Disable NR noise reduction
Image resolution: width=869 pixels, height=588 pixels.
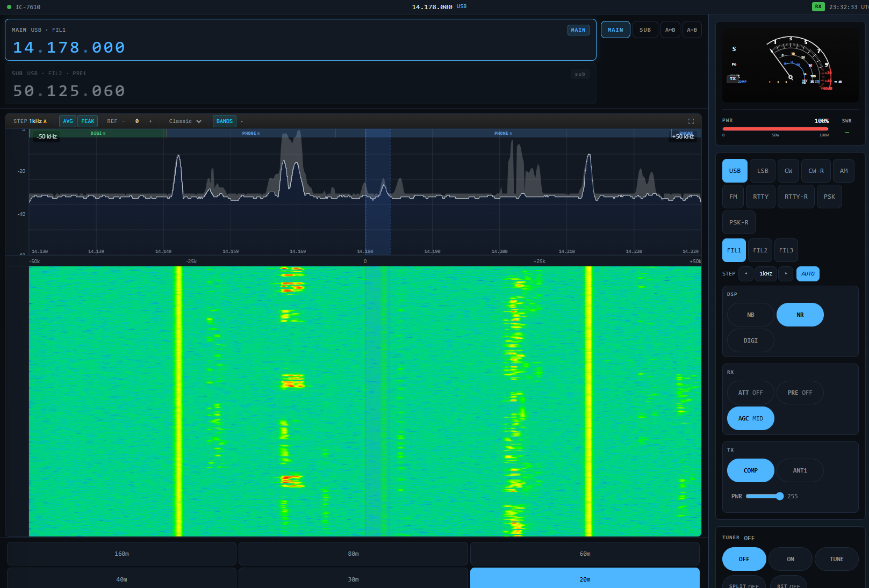click(800, 315)
